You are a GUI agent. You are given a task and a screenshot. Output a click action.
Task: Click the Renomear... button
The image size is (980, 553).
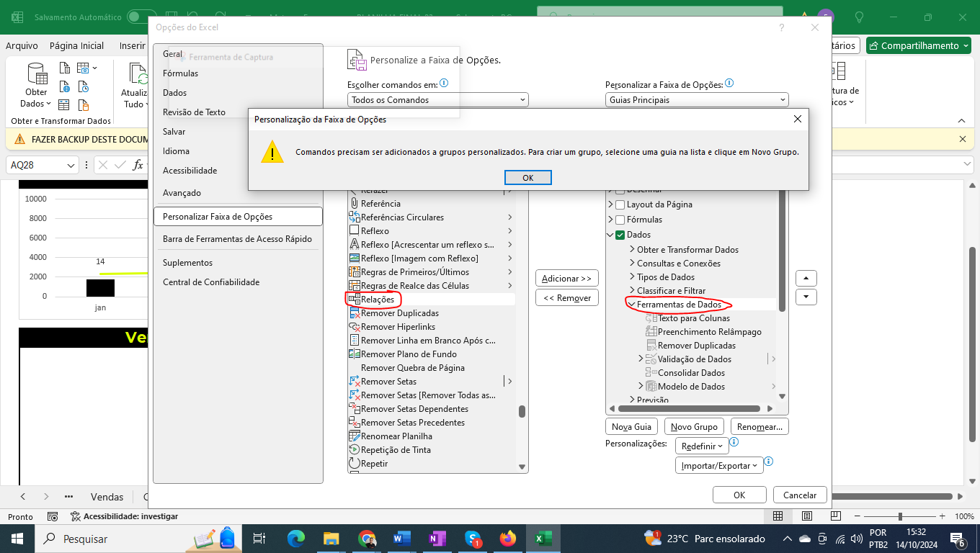(759, 427)
